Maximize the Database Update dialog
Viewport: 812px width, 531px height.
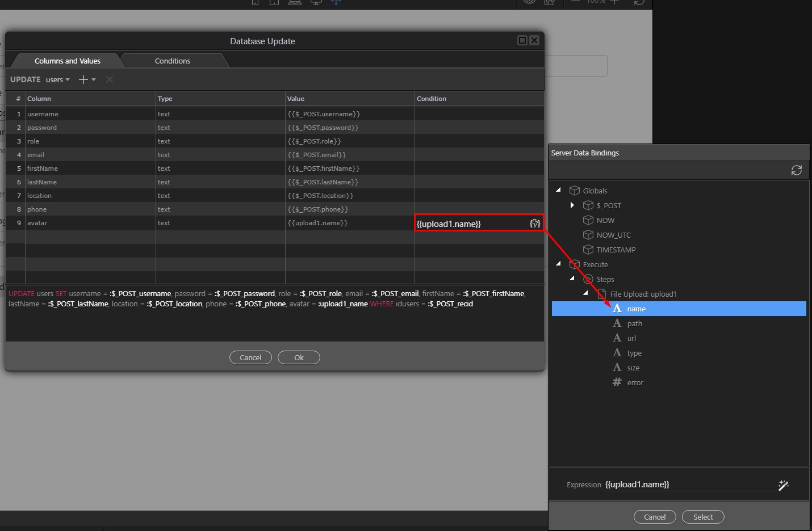tap(522, 40)
